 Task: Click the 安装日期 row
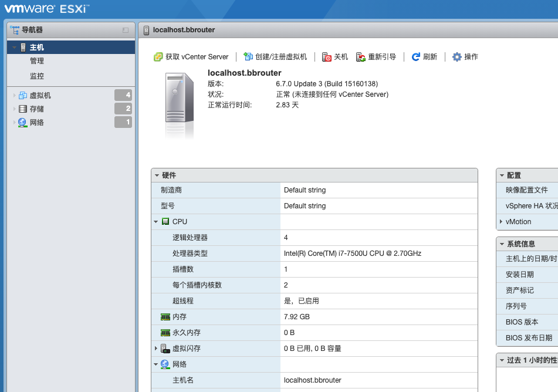click(x=527, y=275)
